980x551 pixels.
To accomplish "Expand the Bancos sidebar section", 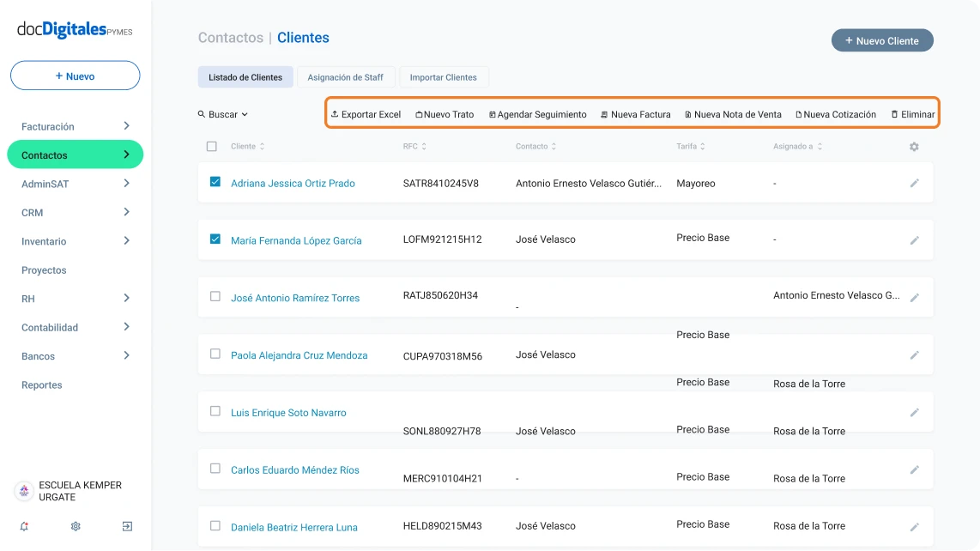I will point(75,356).
